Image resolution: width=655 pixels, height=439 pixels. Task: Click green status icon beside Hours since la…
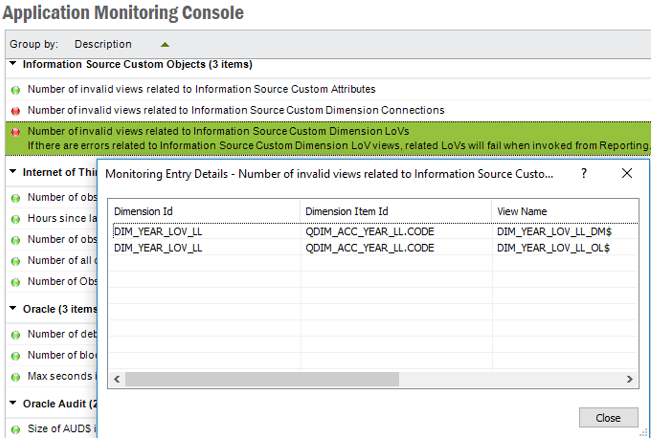pyautogui.click(x=16, y=218)
